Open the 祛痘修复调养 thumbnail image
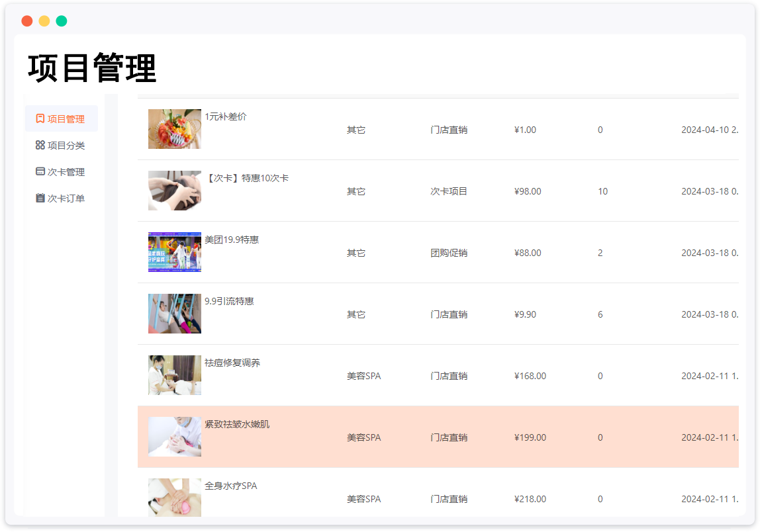 coord(175,375)
